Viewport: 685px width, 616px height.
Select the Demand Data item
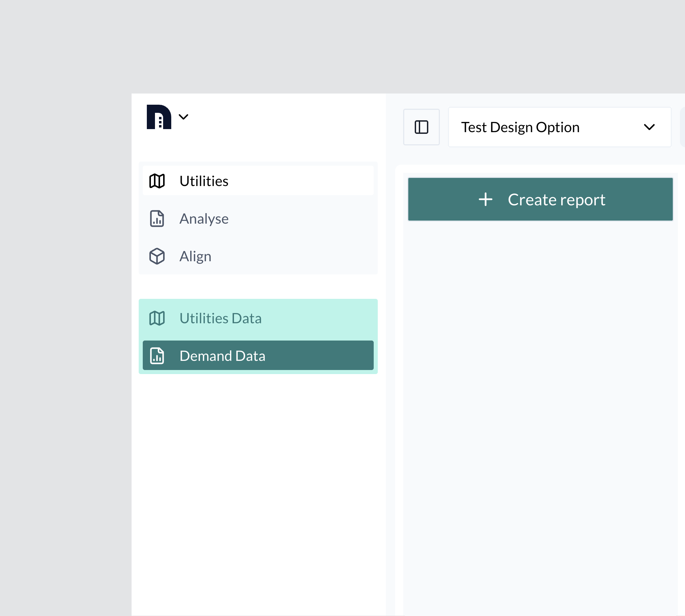222,356
